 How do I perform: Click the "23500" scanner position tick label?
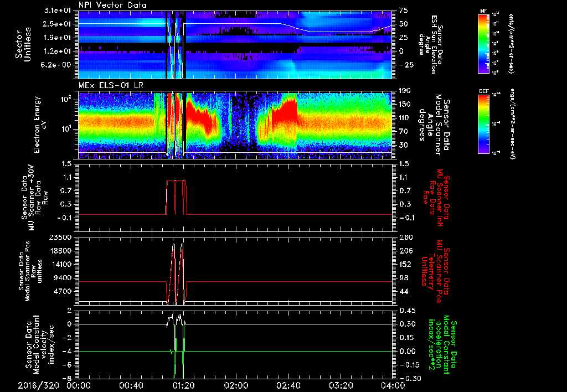pos(60,237)
